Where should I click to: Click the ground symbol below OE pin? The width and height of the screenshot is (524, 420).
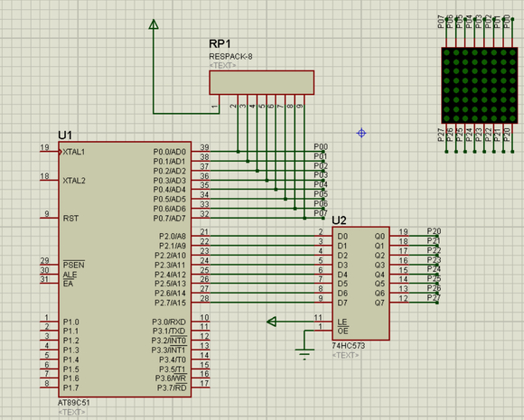pyautogui.click(x=304, y=353)
